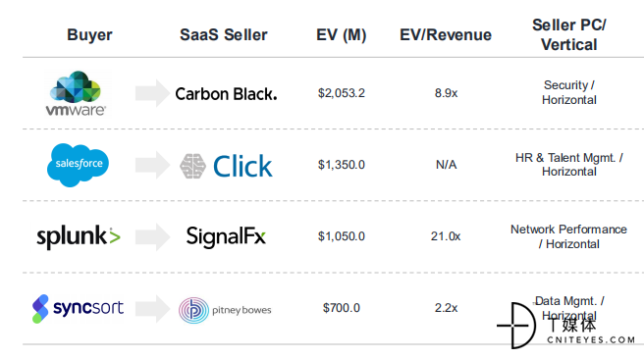
Task: Click the SignalFx logo
Action: click(226, 236)
